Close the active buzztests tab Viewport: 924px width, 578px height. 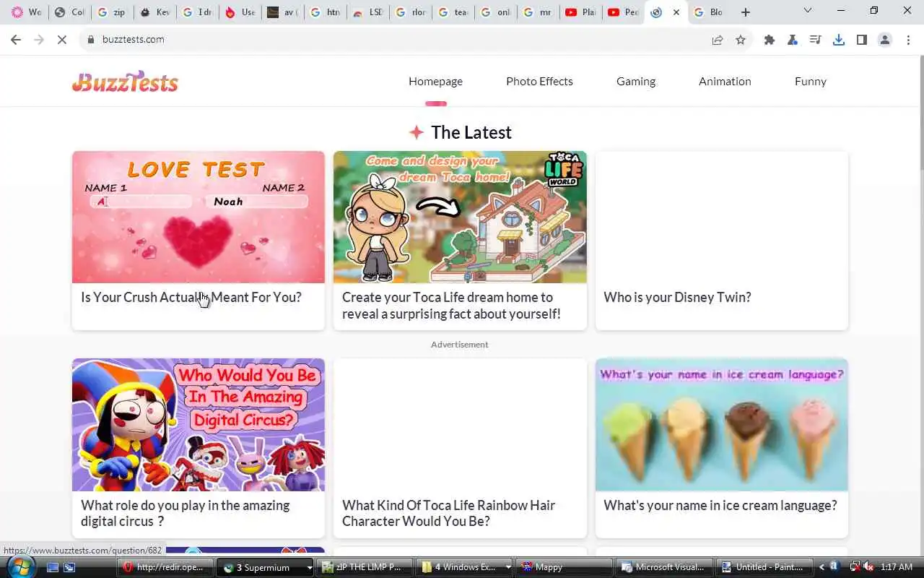(x=676, y=12)
